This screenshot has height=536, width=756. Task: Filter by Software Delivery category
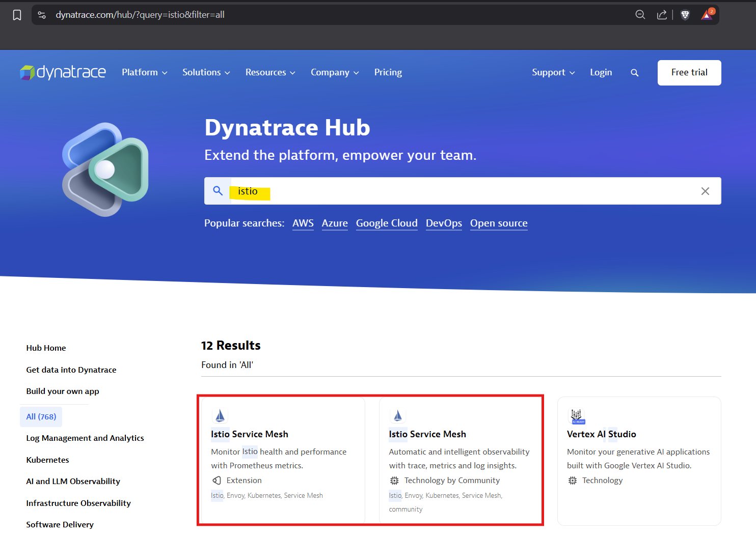coord(60,524)
